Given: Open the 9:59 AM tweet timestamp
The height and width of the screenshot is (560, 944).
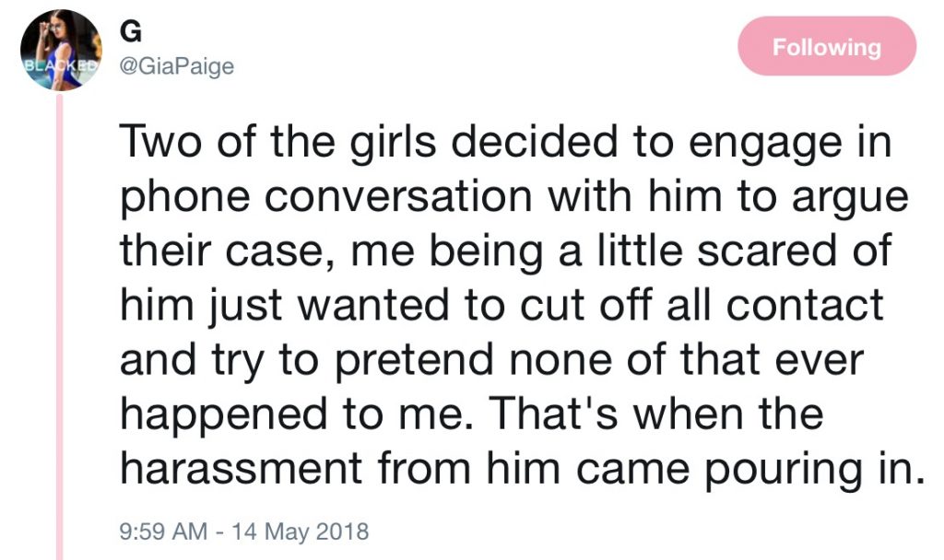Looking at the screenshot, I should (x=163, y=531).
